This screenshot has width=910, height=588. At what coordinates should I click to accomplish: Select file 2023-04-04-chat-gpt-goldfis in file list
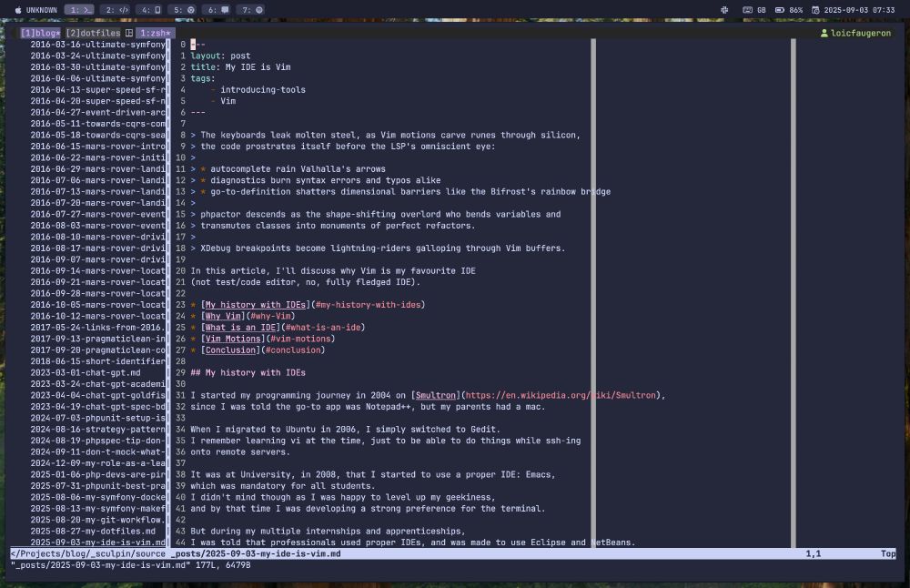[x=97, y=395]
